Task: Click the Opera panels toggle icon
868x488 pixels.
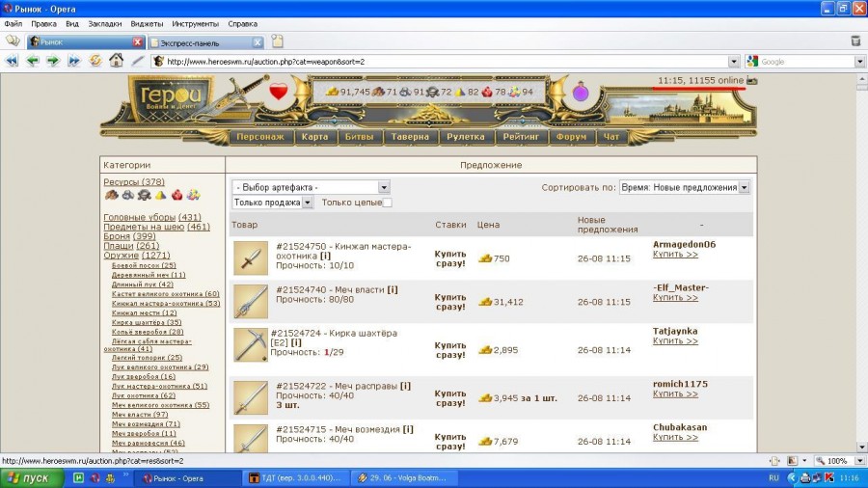Action: point(13,41)
